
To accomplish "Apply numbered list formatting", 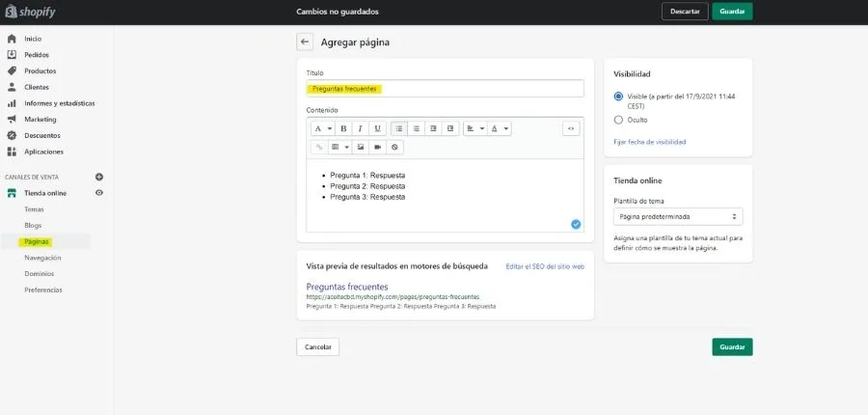I will (417, 128).
